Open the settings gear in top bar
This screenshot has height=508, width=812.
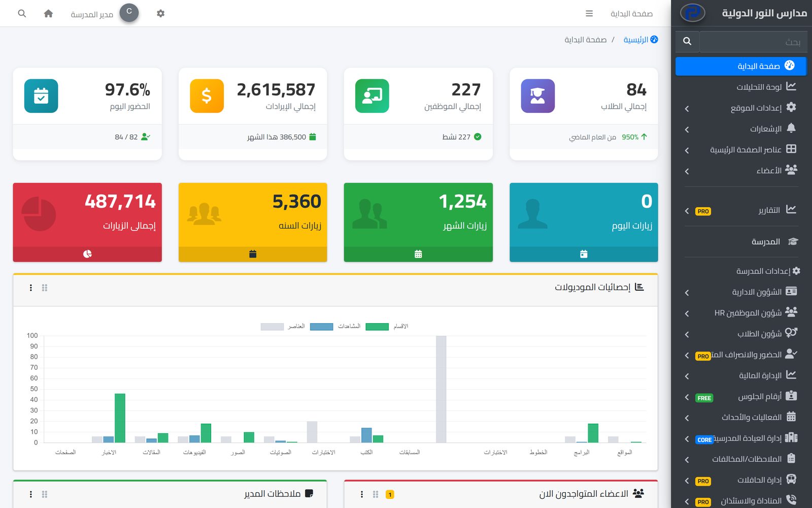point(160,14)
